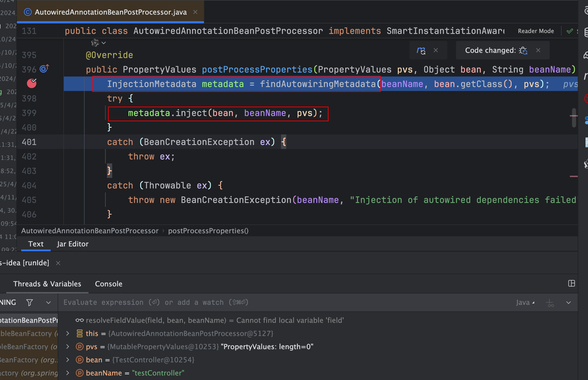Click the metadata.inject call on line 399
This screenshot has width=588, height=380.
225,113
